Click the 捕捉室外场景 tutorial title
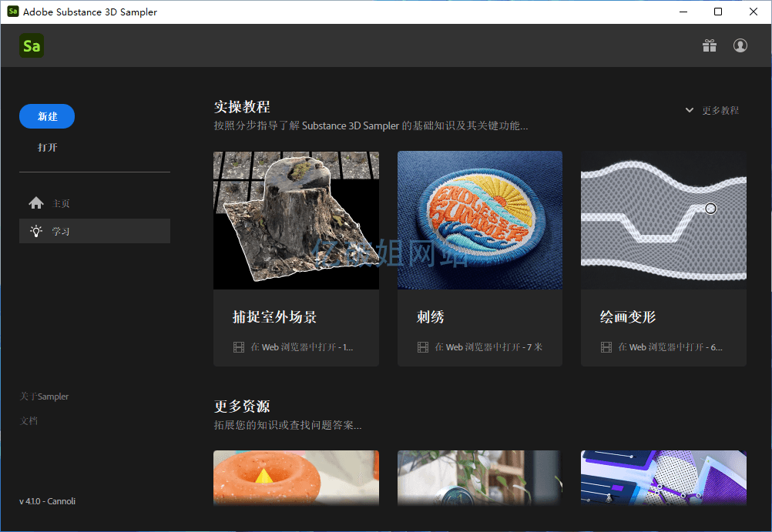 [x=274, y=317]
